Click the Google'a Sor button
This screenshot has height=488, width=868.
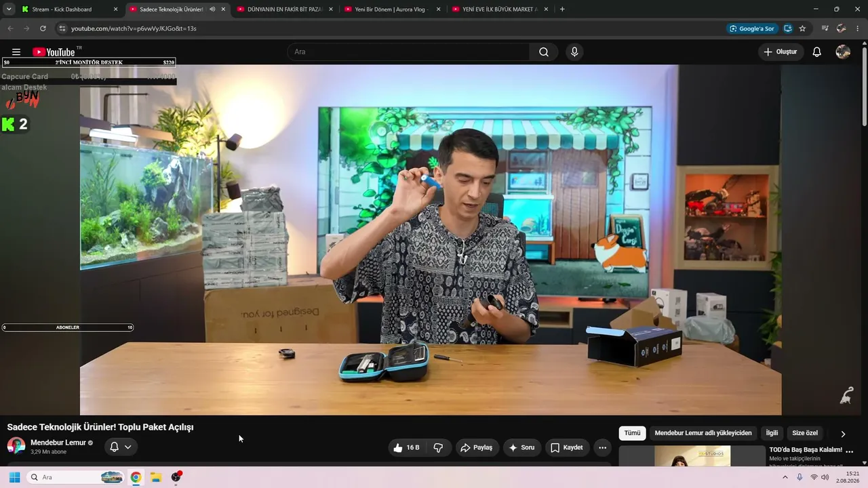point(752,28)
